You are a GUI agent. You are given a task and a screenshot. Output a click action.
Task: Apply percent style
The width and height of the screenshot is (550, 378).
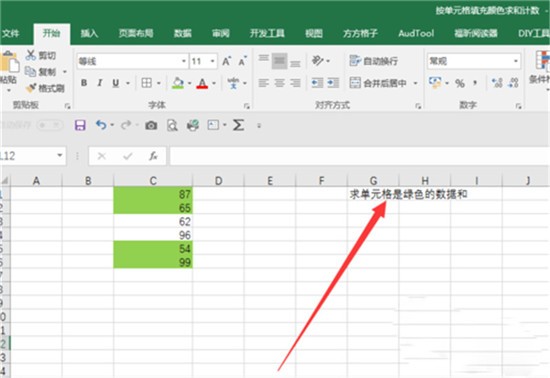(460, 83)
